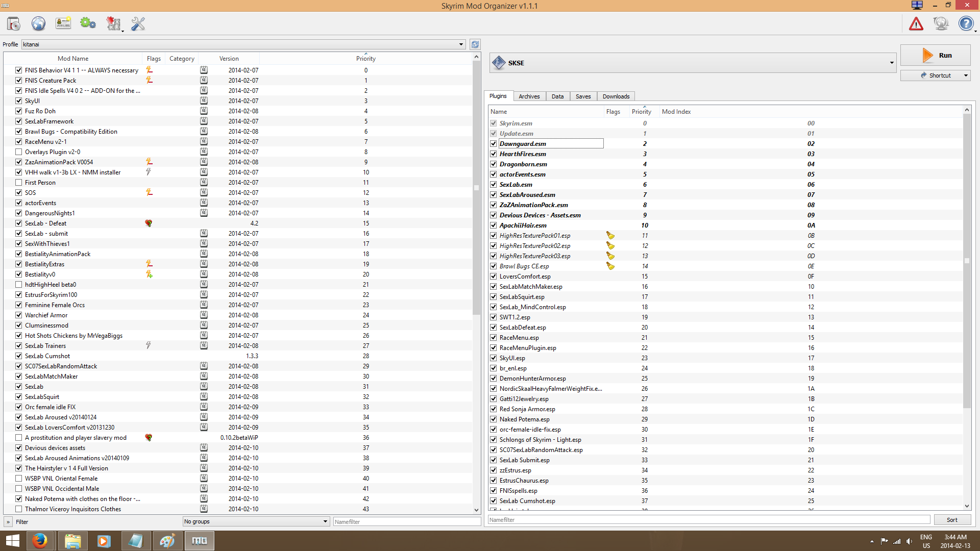Open the blue help question mark icon

pyautogui.click(x=966, y=23)
